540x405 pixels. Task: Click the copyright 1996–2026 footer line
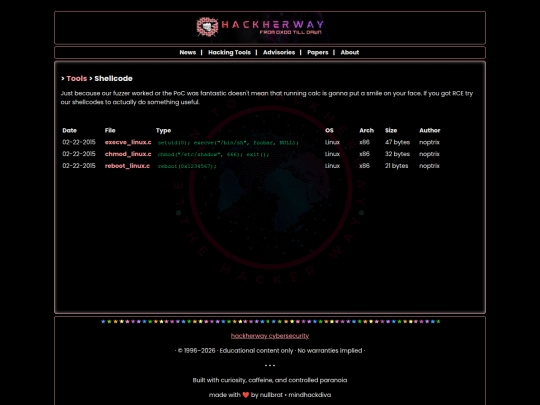click(x=270, y=351)
